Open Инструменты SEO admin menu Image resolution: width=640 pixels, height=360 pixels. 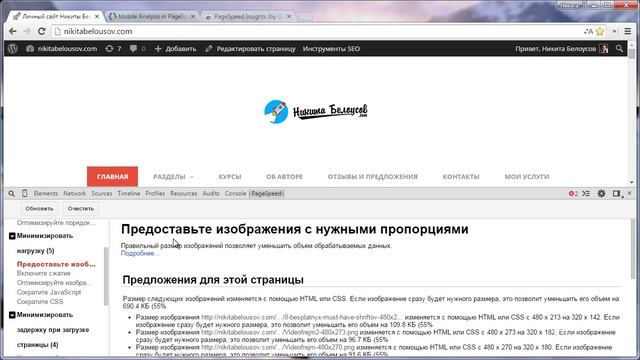331,49
